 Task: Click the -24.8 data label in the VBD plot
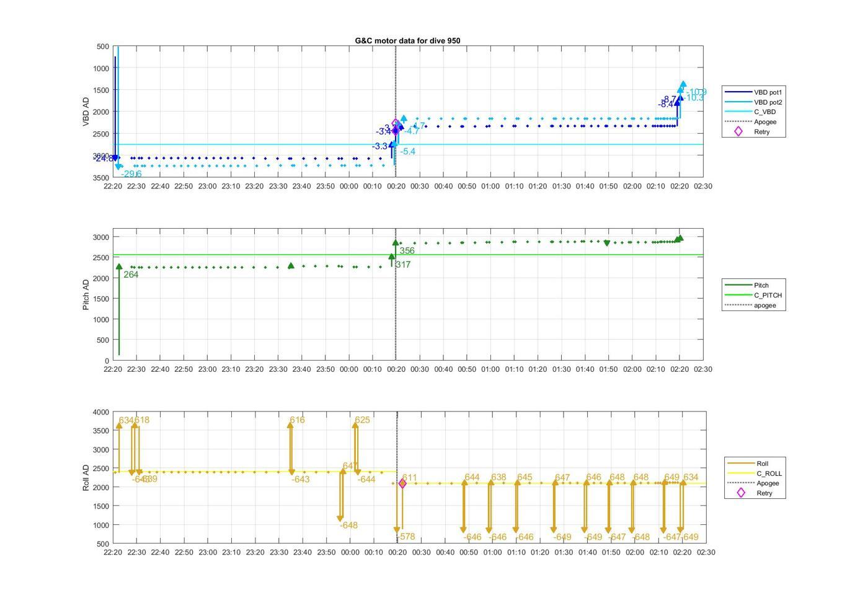[x=103, y=158]
